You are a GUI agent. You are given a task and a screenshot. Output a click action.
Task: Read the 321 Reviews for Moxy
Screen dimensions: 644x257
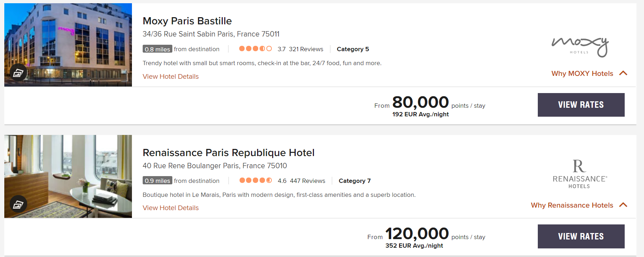[x=306, y=49]
